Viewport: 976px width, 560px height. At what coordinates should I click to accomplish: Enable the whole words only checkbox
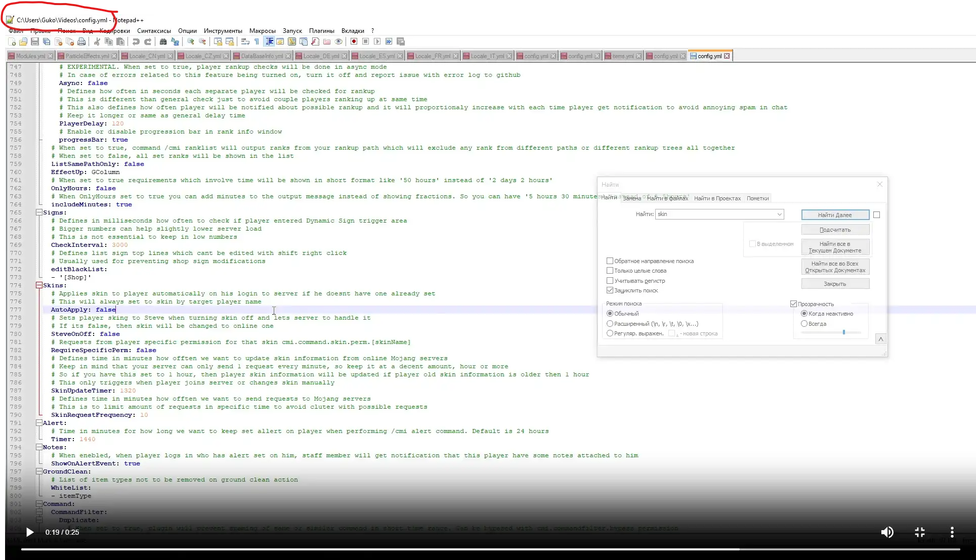(x=610, y=271)
